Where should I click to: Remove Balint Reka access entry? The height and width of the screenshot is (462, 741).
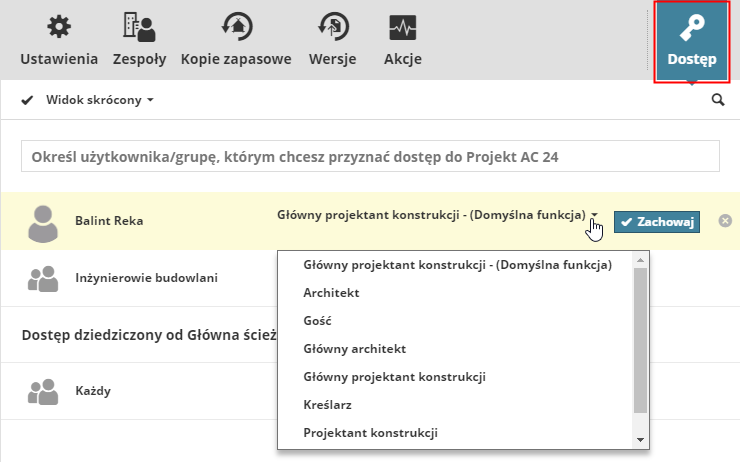coord(725,221)
